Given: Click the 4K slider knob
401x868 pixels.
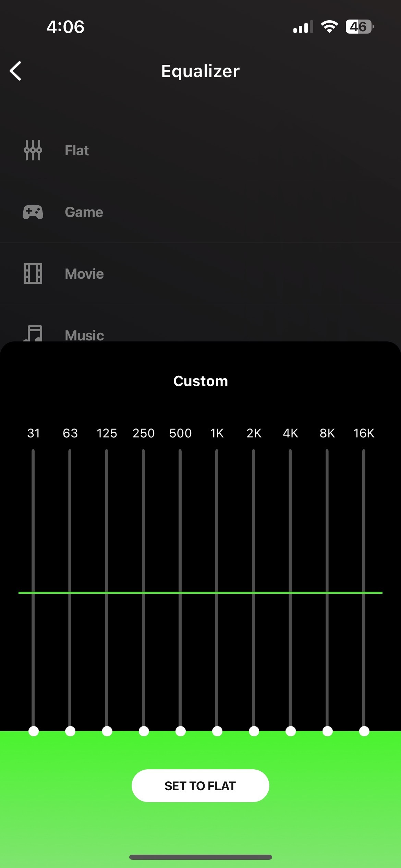Looking at the screenshot, I should pyautogui.click(x=291, y=731).
